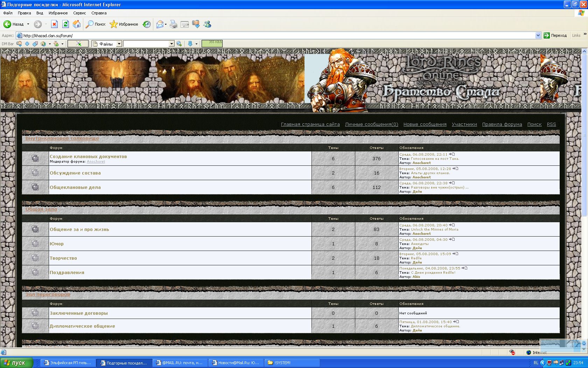
Task: Switch to !SYSTEM! folder taskbar button
Action: (x=292, y=363)
